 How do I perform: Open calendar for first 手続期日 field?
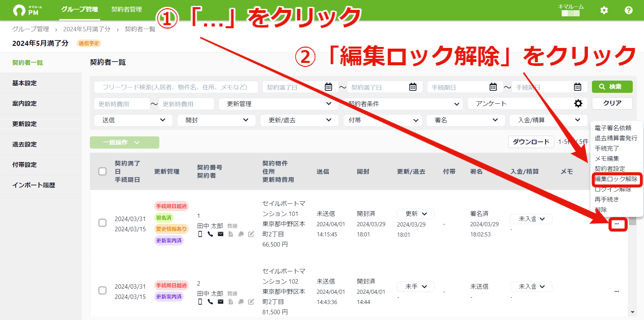coord(493,87)
